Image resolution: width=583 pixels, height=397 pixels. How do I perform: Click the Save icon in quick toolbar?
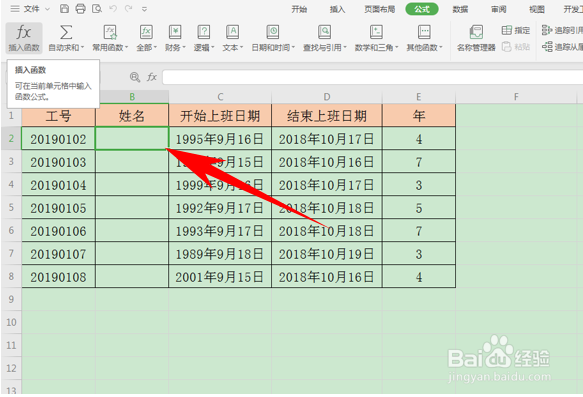click(x=64, y=9)
